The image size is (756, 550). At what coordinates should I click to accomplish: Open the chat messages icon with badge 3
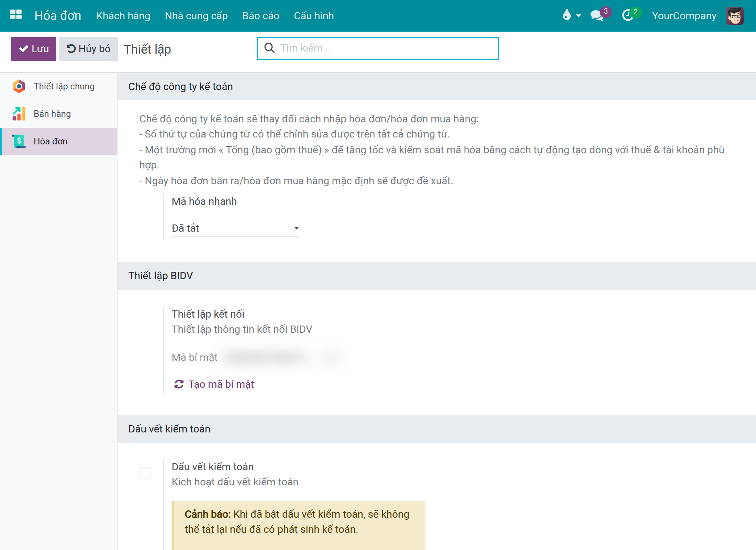click(597, 15)
